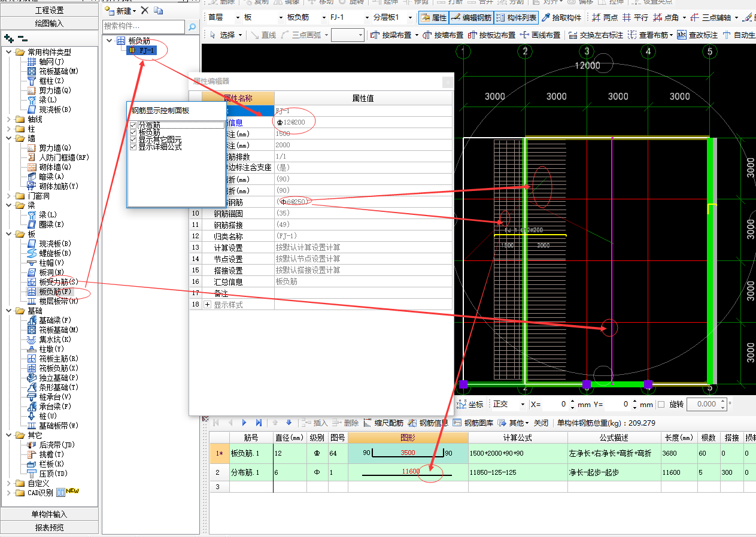Click the 选择 selection arrow tool
Image resolution: width=756 pixels, height=537 pixels.
point(225,35)
